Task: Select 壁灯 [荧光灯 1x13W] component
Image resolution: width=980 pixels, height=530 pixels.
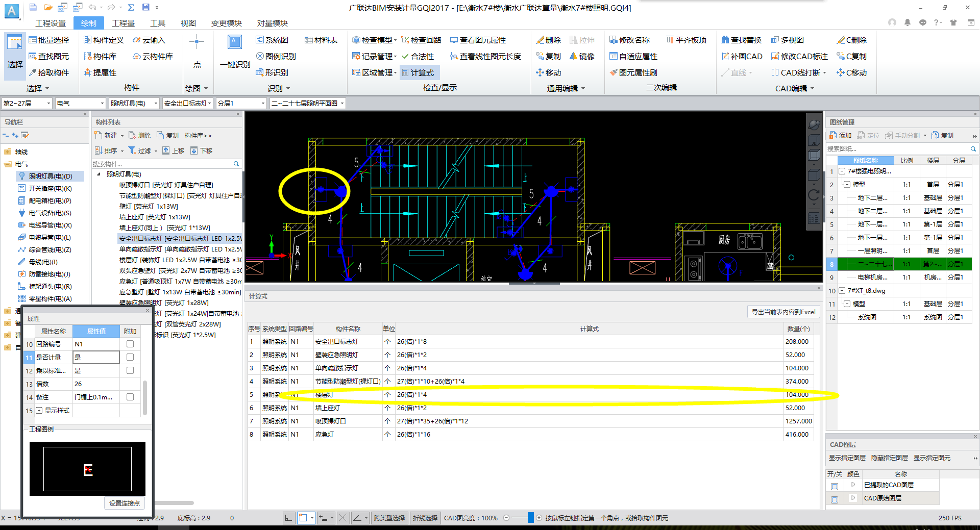Action: (x=149, y=206)
